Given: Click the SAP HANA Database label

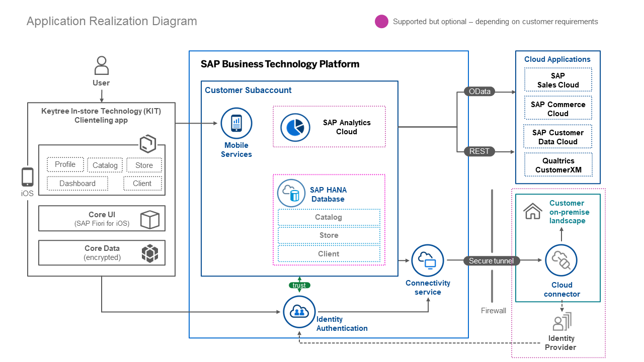Looking at the screenshot, I should pyautogui.click(x=328, y=195).
